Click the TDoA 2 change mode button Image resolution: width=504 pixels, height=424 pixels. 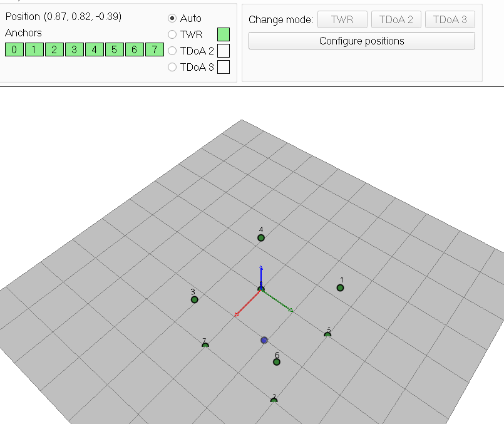396,19
